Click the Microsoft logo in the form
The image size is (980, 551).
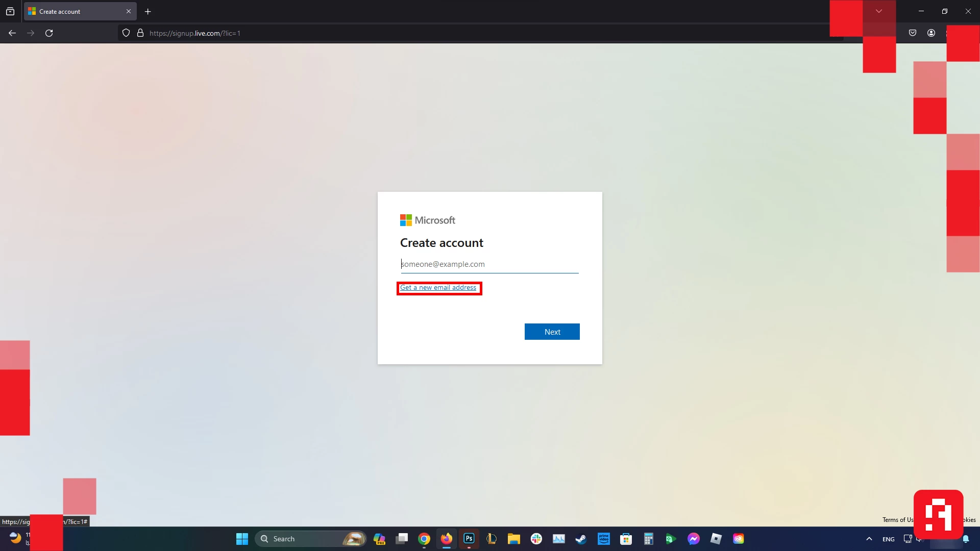(x=428, y=220)
